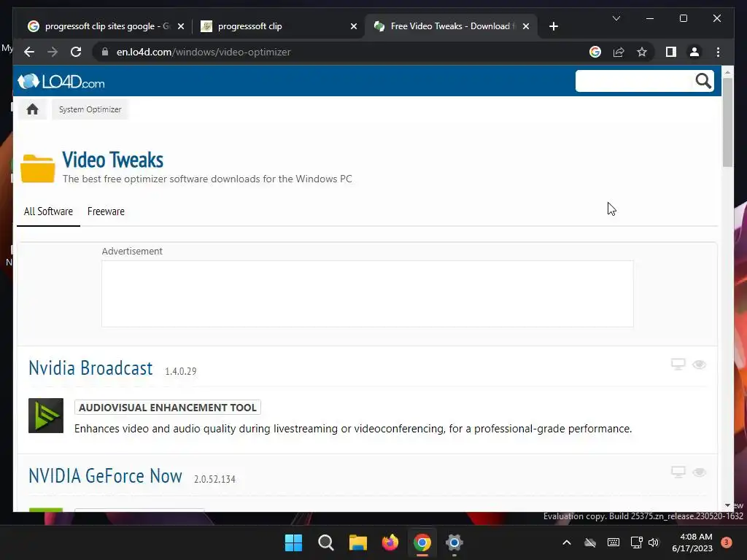
Task: Open the tab search dropdown arrow
Action: pos(616,18)
